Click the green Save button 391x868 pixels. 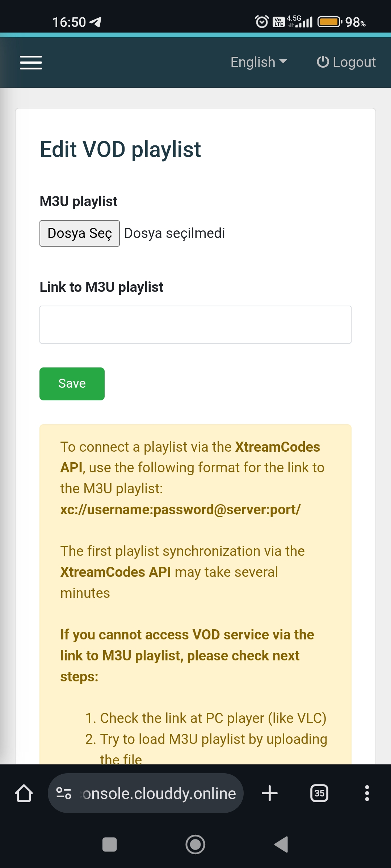[72, 384]
